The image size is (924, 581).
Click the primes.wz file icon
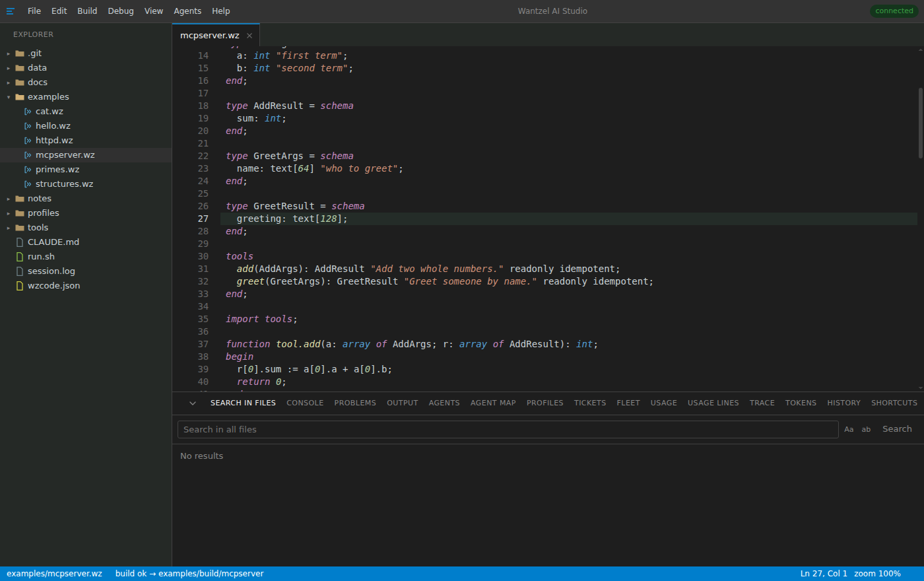[28, 170]
